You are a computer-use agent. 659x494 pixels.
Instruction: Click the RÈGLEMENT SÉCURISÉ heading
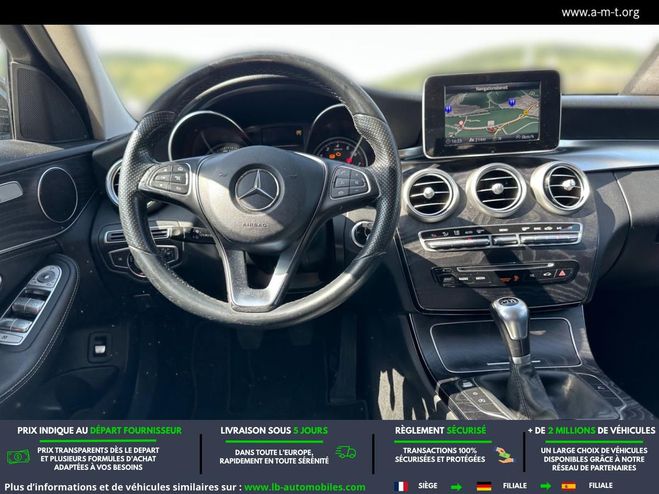[x=440, y=431]
